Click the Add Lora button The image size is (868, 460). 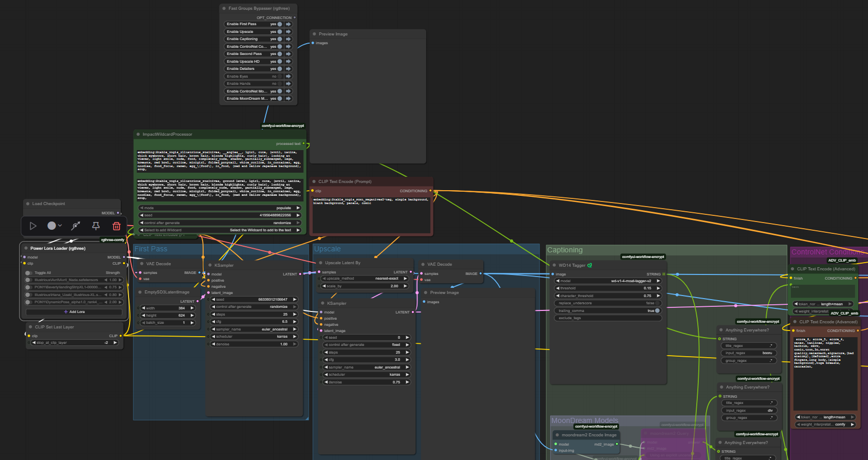[x=74, y=312]
